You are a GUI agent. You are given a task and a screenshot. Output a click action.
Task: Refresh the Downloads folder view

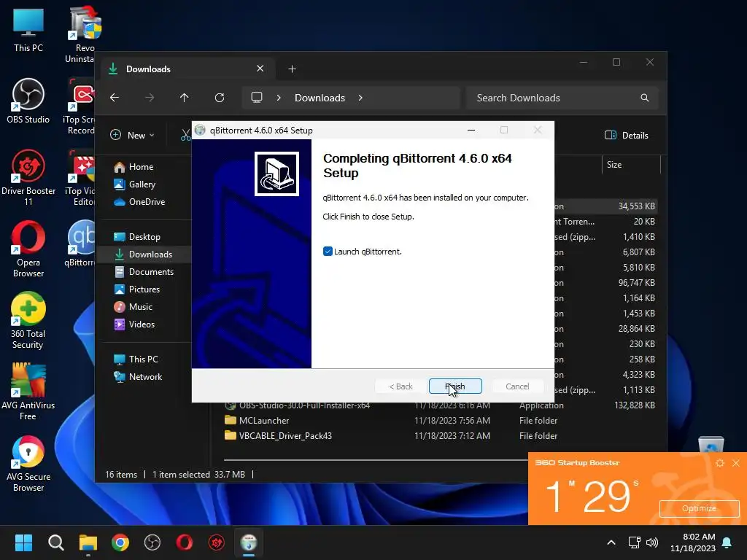[x=219, y=98]
